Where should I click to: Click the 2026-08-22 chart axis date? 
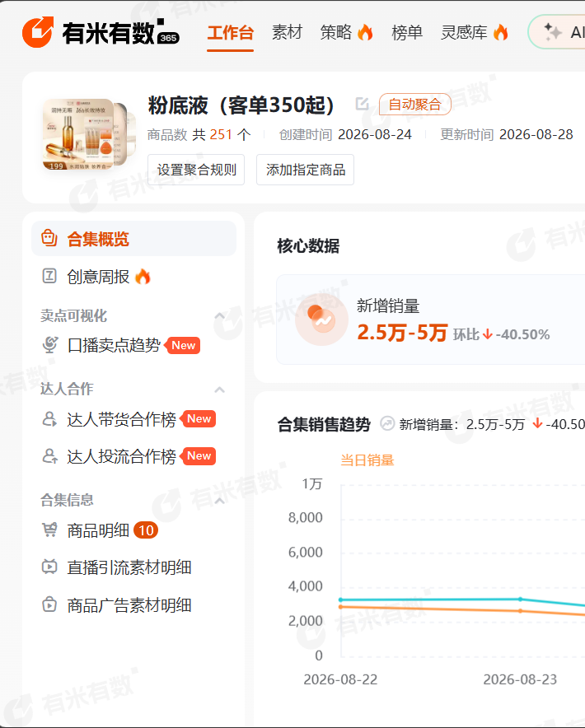tap(340, 679)
